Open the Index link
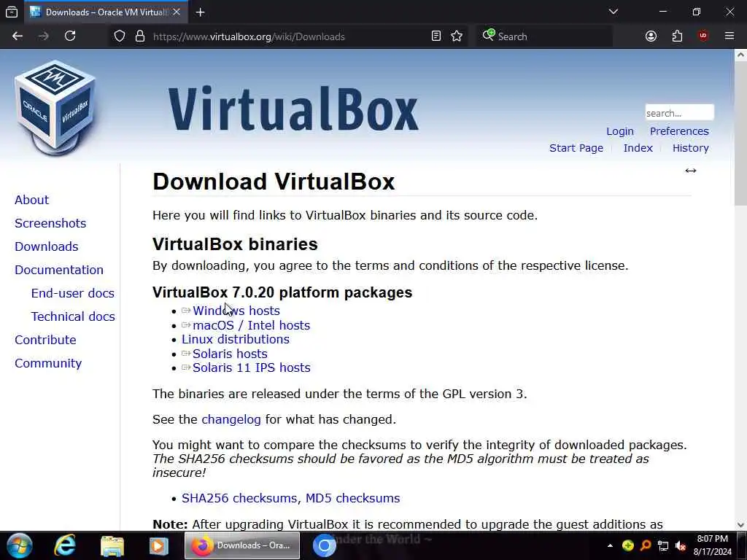 638,148
